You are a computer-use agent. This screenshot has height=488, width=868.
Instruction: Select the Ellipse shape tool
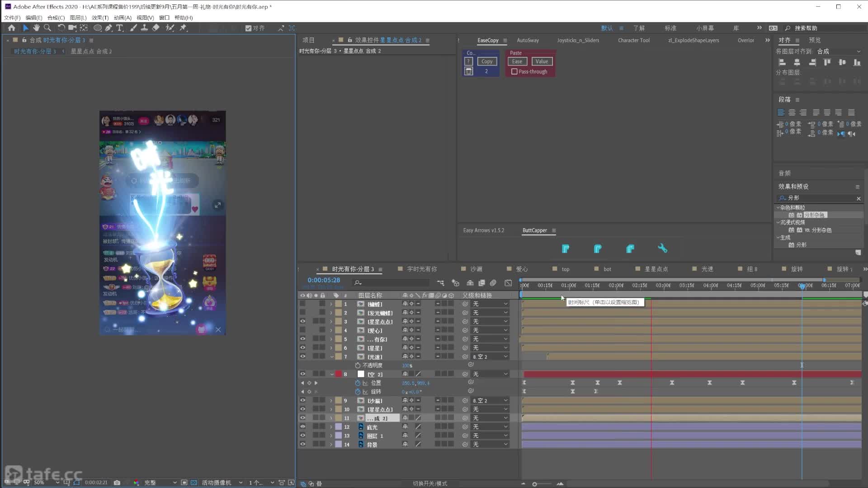97,28
